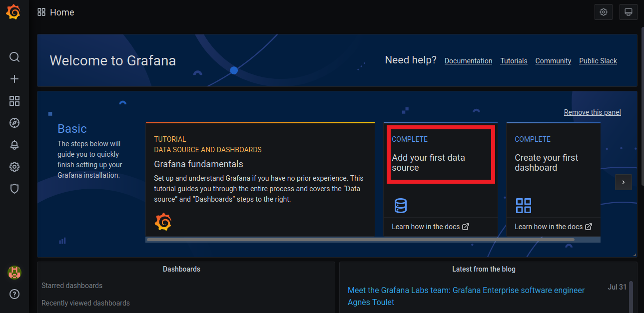The width and height of the screenshot is (644, 313).
Task: Click Recently viewed dashboards label
Action: coord(85,303)
